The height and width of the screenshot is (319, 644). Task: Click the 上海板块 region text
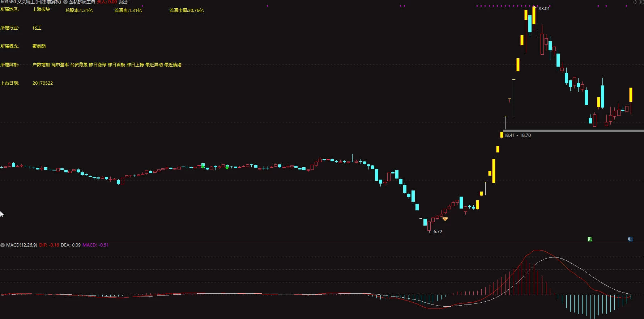41,9
